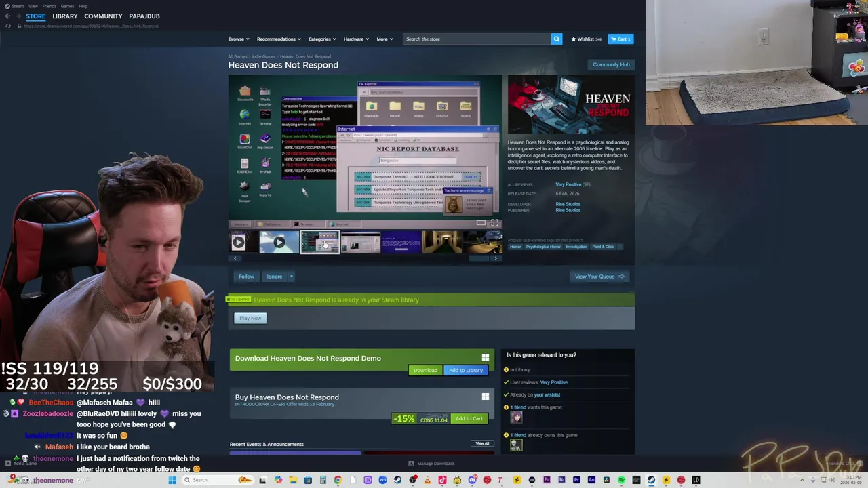Go forward with Steam forward arrow

(x=17, y=16)
